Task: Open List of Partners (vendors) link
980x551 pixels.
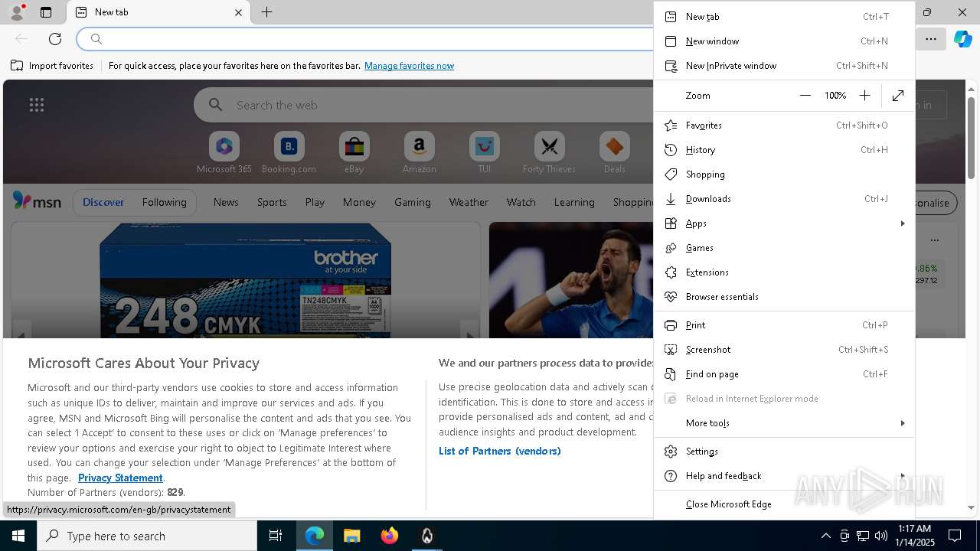Action: tap(499, 451)
